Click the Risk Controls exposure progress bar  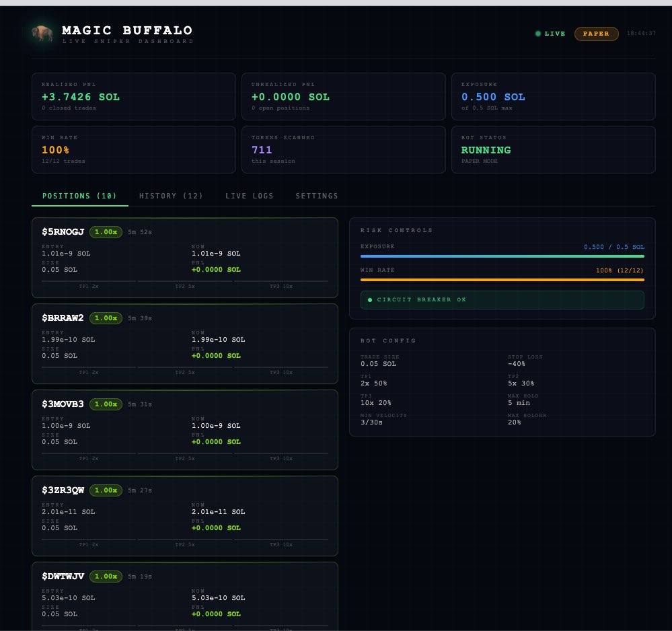502,256
